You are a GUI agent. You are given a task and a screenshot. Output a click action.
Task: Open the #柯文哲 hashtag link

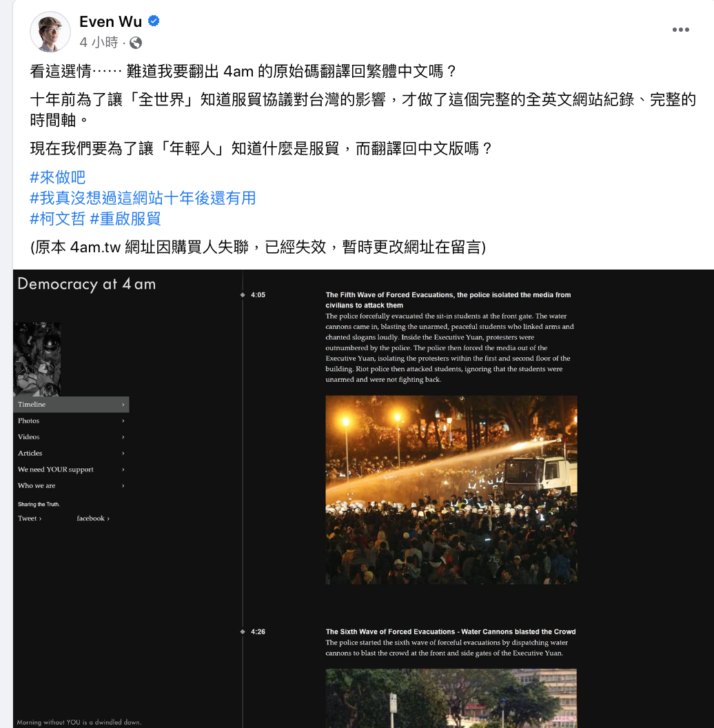[x=58, y=219]
